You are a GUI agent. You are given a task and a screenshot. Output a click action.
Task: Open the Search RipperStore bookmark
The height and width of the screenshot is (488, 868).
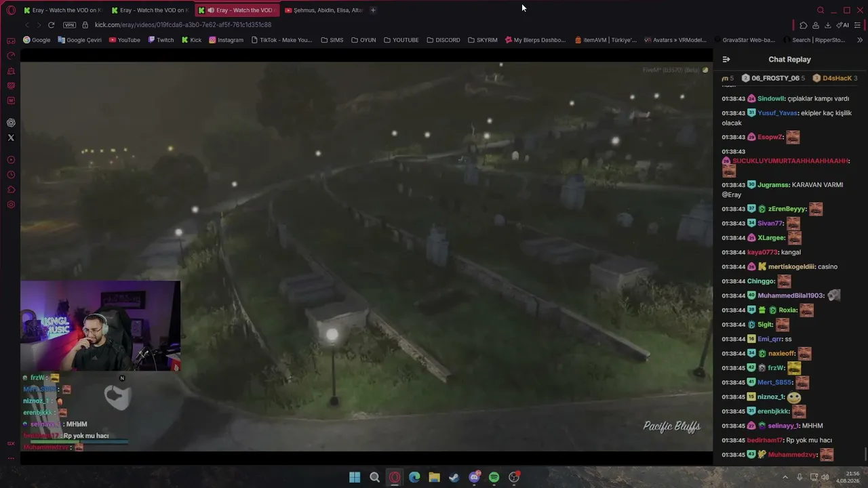click(x=814, y=40)
